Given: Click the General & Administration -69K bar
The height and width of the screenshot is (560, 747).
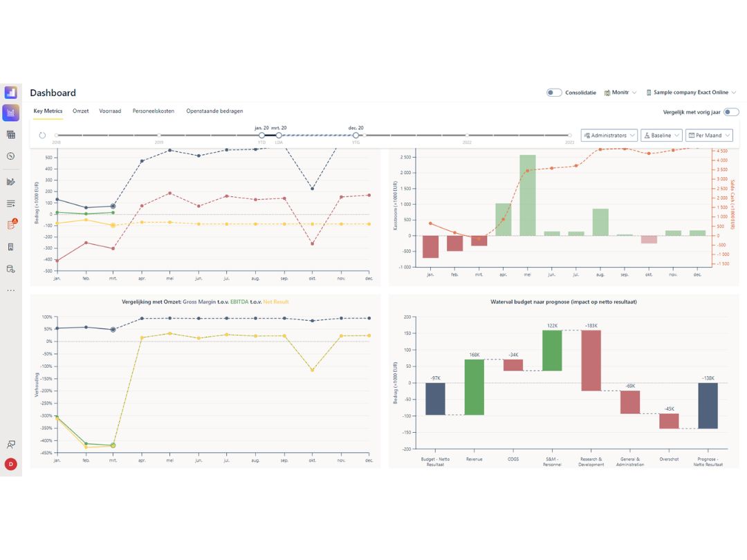Looking at the screenshot, I should click(630, 402).
